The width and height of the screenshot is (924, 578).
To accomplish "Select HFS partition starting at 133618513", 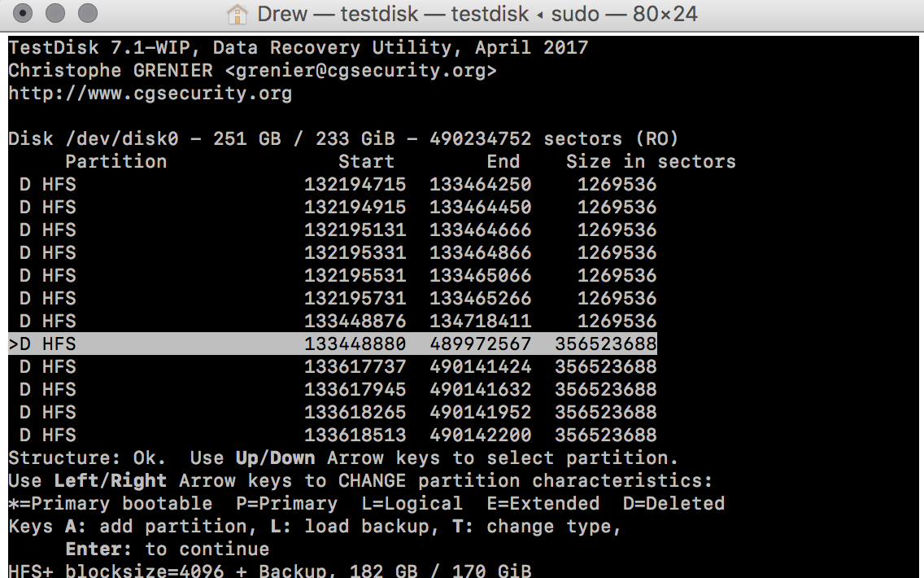I will 333,436.
